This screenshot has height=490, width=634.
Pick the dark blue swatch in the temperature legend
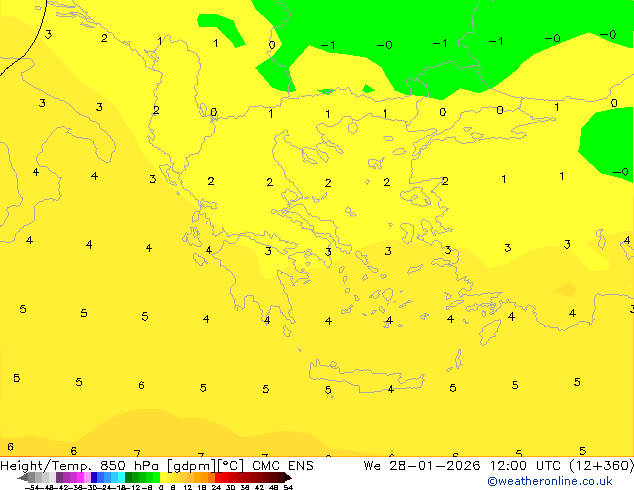(94, 478)
